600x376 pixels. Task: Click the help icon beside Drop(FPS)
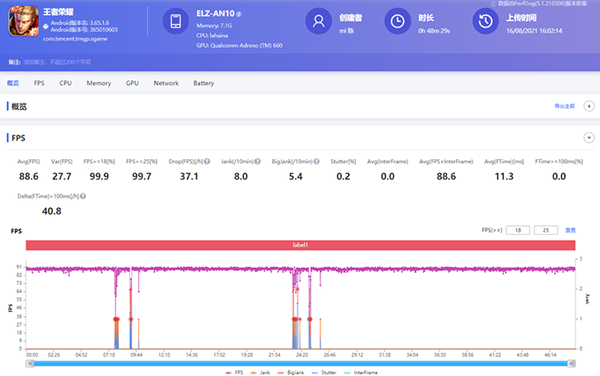[207, 161]
